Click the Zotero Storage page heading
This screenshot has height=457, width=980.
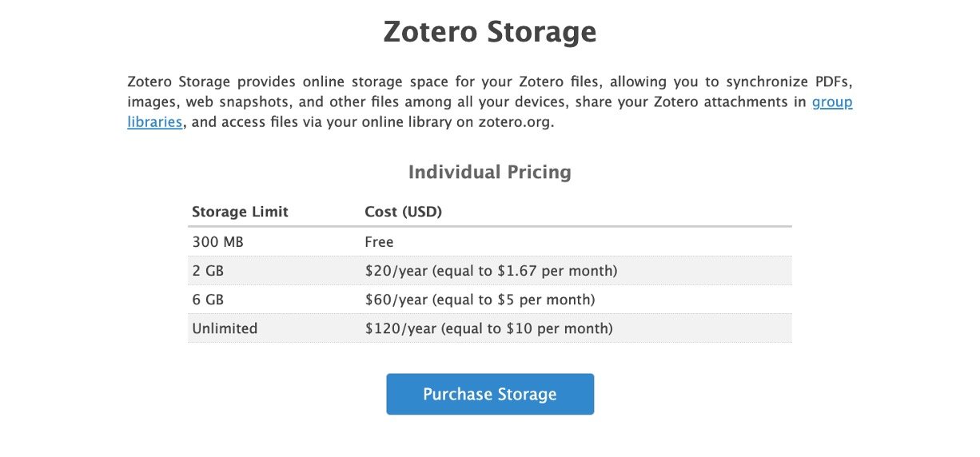click(489, 32)
